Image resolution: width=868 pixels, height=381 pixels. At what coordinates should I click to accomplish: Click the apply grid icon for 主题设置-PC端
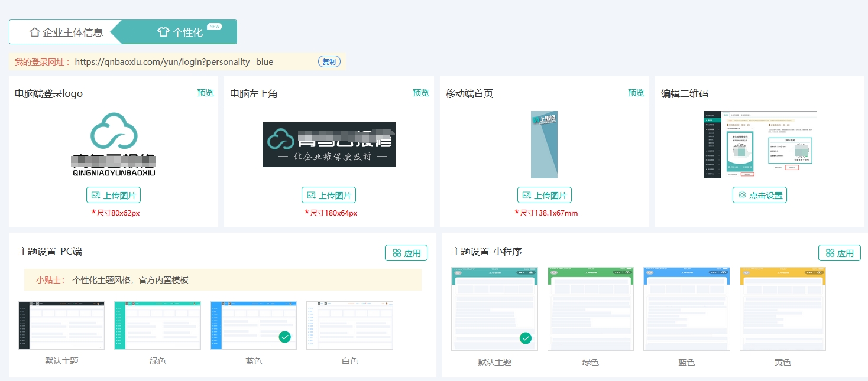pyautogui.click(x=397, y=252)
